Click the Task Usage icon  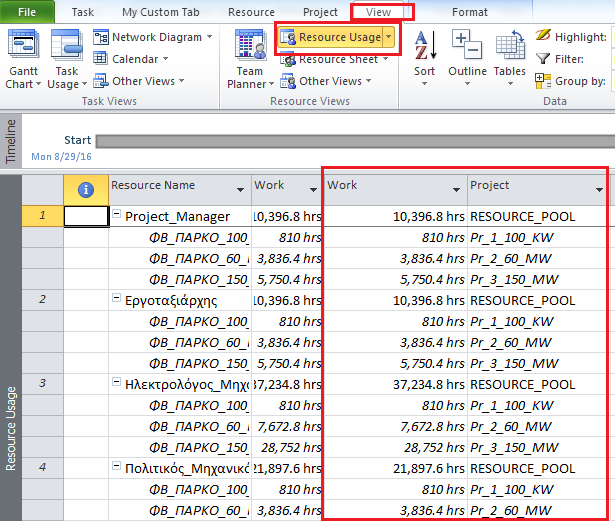pos(67,46)
